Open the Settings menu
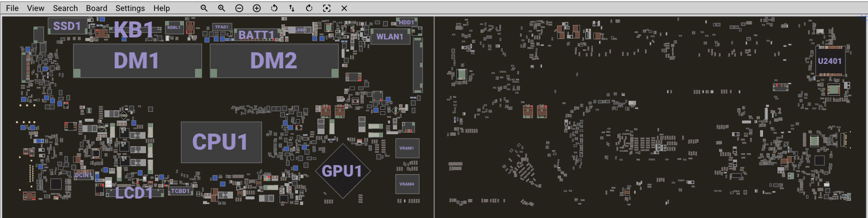The image size is (868, 218). click(x=130, y=8)
